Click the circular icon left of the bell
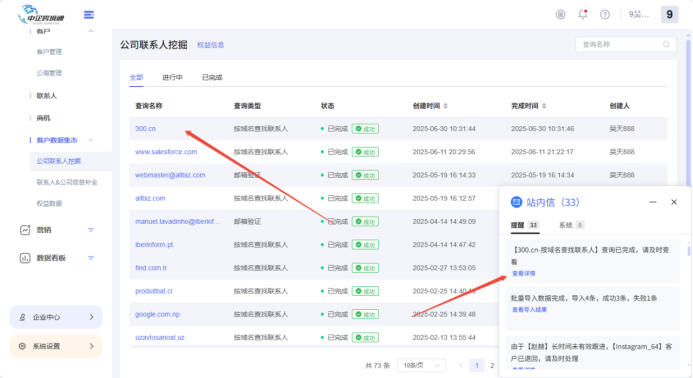 [x=560, y=15]
